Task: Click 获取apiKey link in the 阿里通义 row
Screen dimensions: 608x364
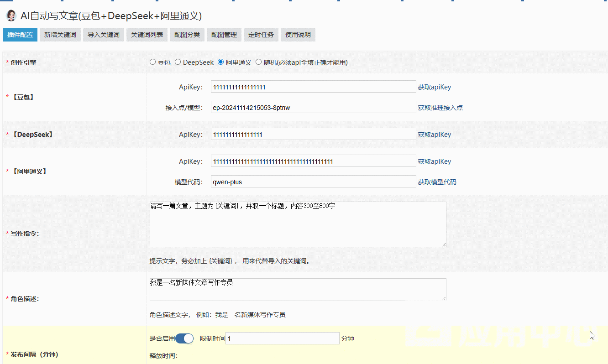Action: 435,161
